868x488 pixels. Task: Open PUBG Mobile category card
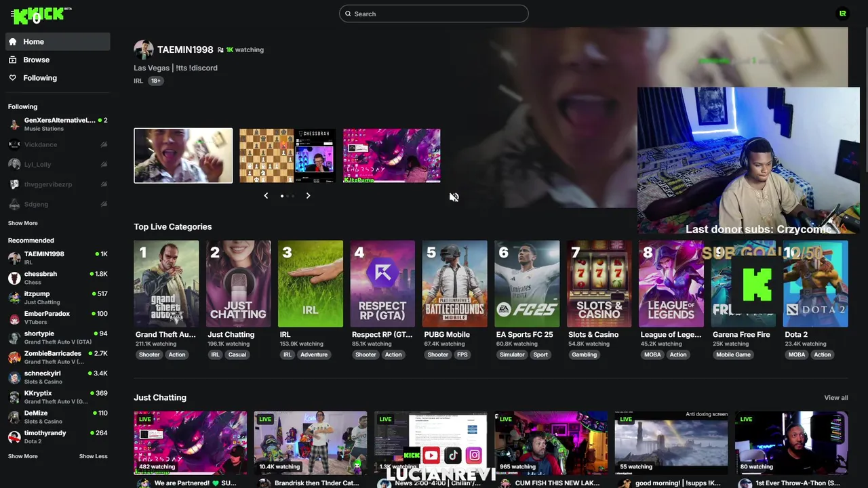pyautogui.click(x=455, y=284)
